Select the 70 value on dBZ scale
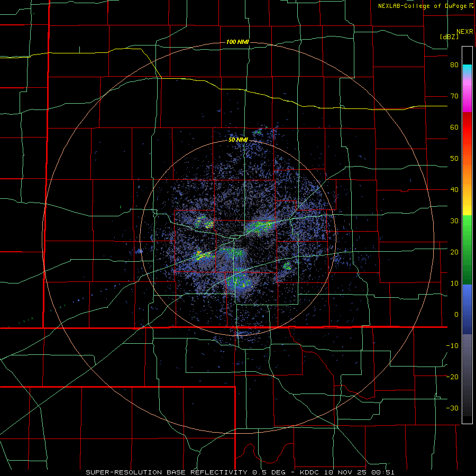This screenshot has height=476, width=476. (454, 96)
